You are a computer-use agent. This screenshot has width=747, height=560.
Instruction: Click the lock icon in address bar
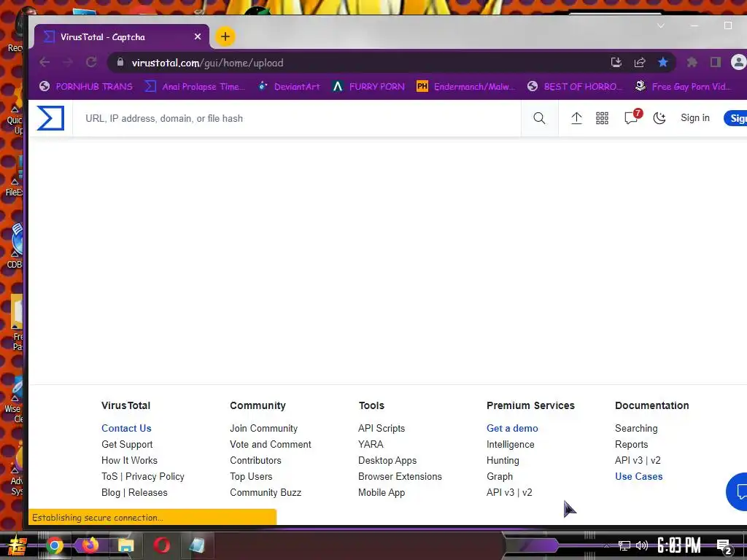point(120,63)
